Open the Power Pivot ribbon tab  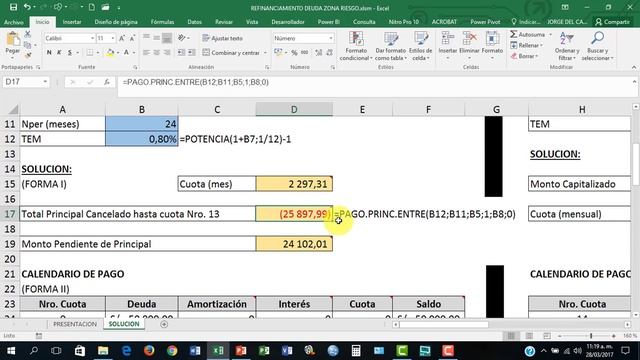485,22
